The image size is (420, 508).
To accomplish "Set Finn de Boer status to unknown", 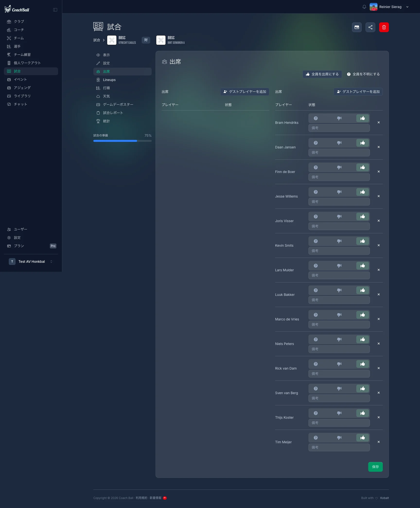I will [x=315, y=167].
